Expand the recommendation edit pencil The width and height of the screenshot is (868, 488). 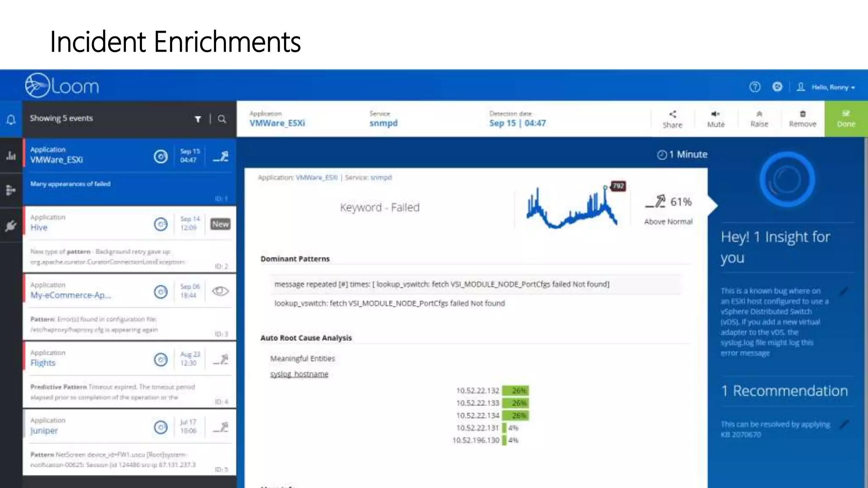(844, 424)
